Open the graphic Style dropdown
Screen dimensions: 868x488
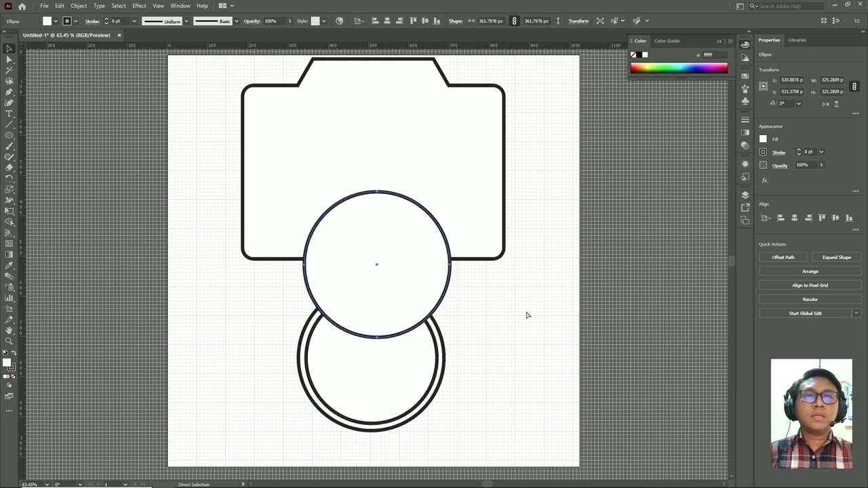[323, 21]
